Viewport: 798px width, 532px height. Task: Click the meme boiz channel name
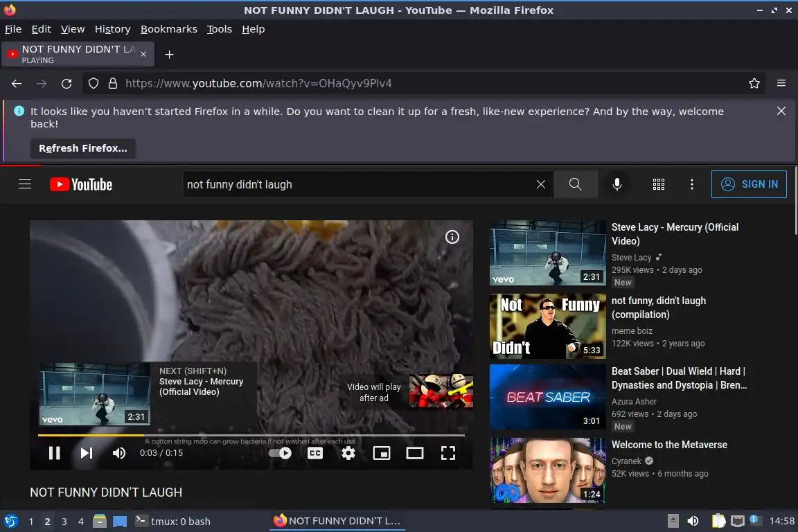tap(632, 331)
